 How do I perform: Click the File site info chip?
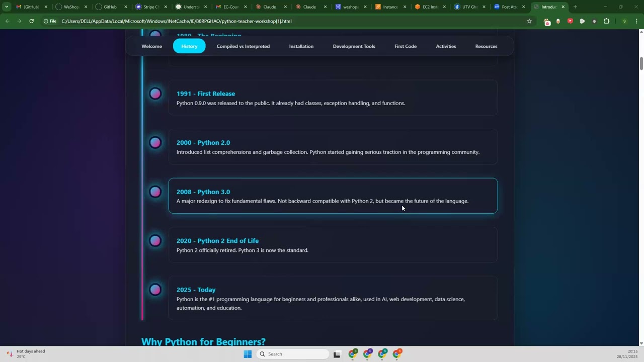[x=49, y=21]
